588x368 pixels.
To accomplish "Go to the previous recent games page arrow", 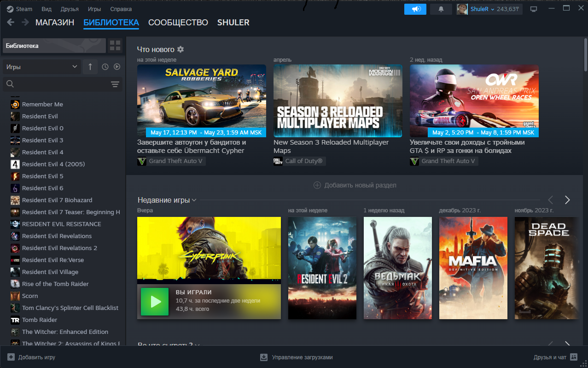I will 550,200.
